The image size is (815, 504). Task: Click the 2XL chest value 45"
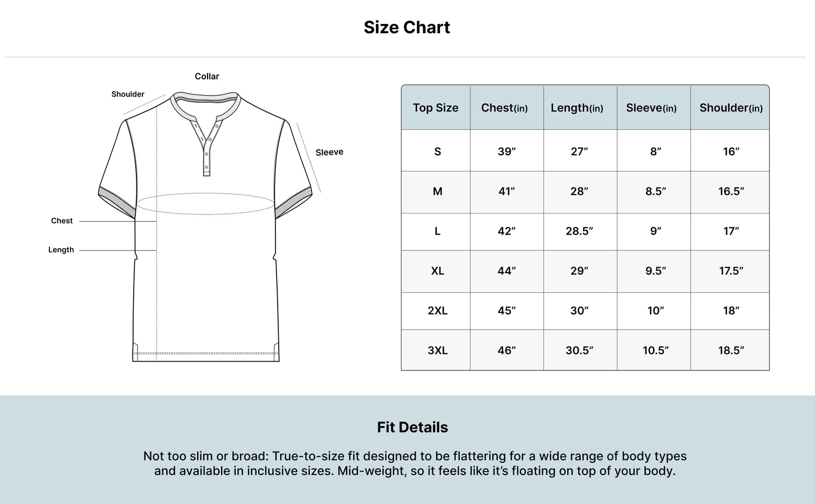pos(506,311)
